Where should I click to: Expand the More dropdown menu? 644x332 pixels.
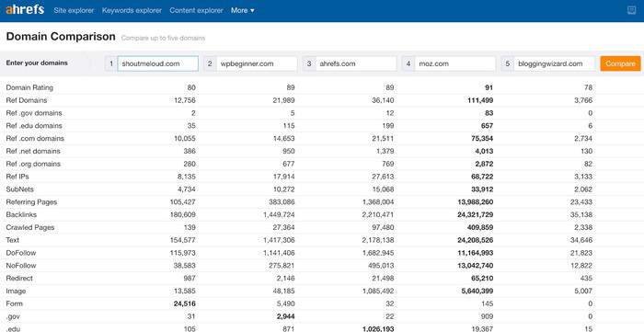242,10
